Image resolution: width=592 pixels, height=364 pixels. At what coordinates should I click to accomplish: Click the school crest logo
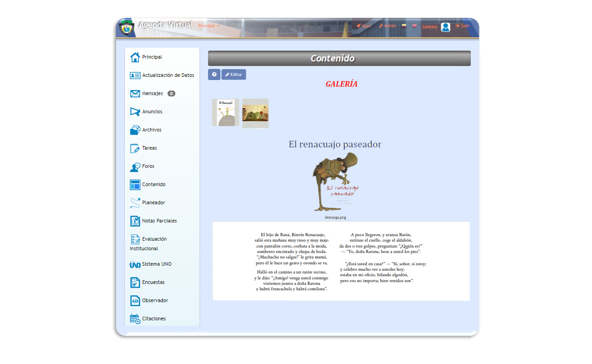(x=126, y=28)
